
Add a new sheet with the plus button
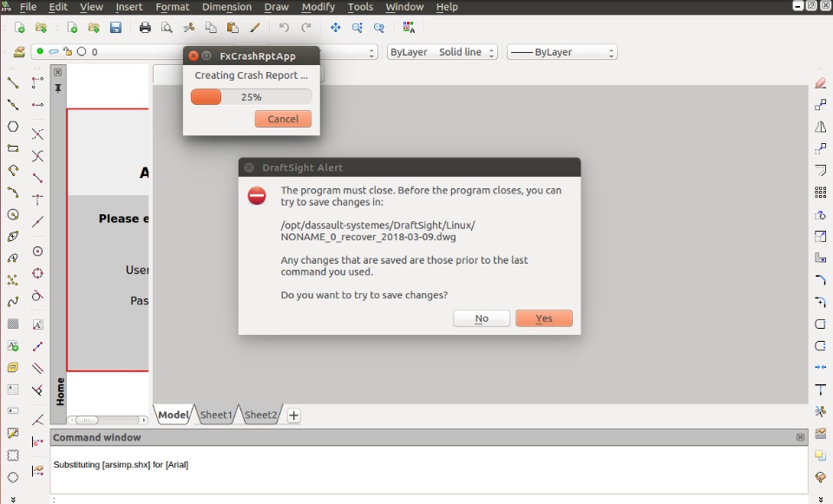[x=294, y=416]
